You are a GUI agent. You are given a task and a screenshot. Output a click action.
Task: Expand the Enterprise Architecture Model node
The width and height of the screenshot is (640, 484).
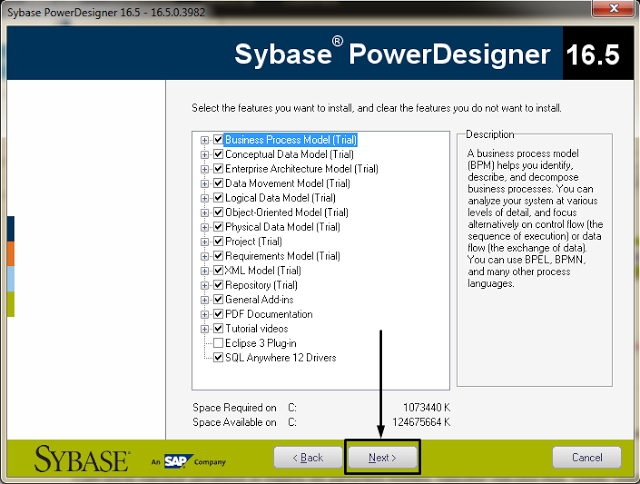[x=204, y=169]
